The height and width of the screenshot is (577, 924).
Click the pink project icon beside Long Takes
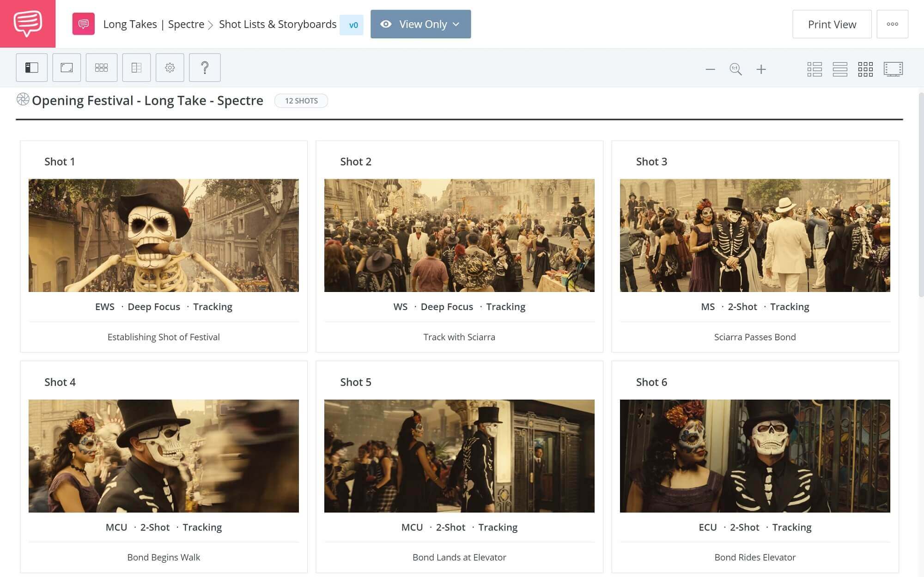84,24
